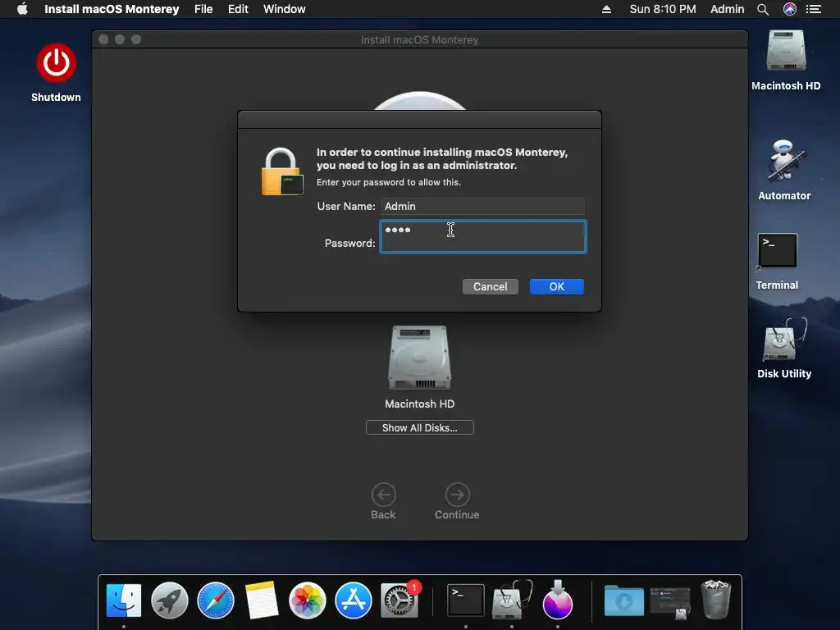Launch Siri from the menu bar
The height and width of the screenshot is (630, 840).
[x=790, y=9]
